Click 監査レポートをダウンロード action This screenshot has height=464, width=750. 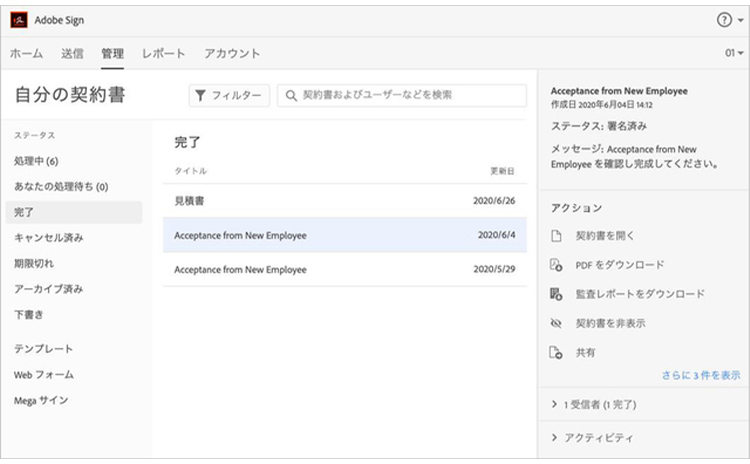pyautogui.click(x=640, y=294)
